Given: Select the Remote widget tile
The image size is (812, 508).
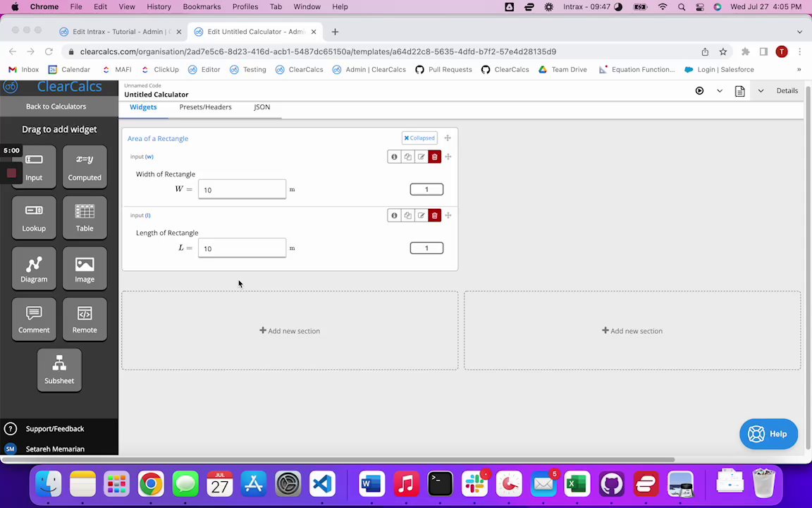Looking at the screenshot, I should [85, 320].
